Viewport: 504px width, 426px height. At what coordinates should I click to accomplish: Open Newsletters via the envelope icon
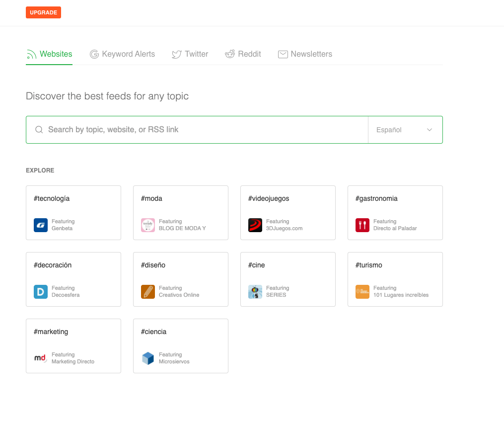tap(283, 54)
